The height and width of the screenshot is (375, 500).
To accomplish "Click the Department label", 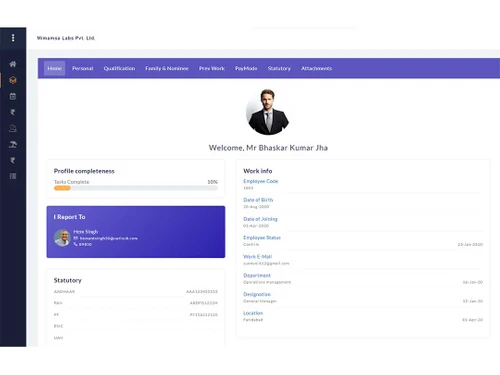I will (257, 275).
